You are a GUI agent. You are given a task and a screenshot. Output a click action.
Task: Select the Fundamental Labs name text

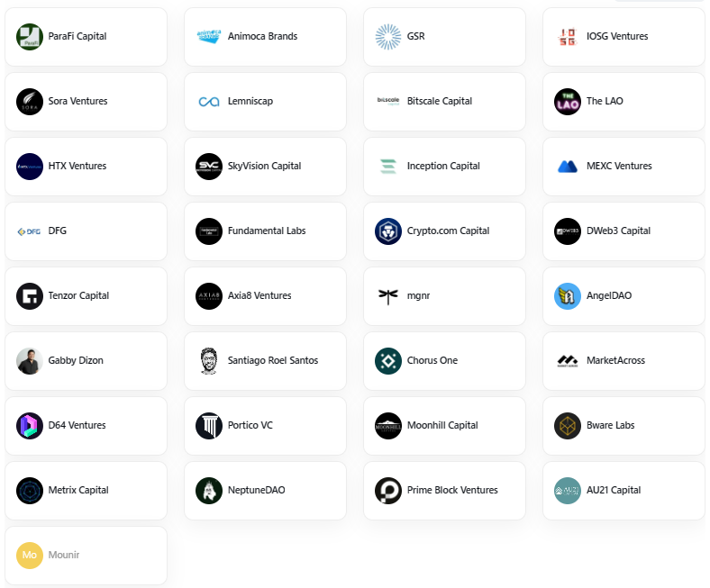tap(267, 231)
